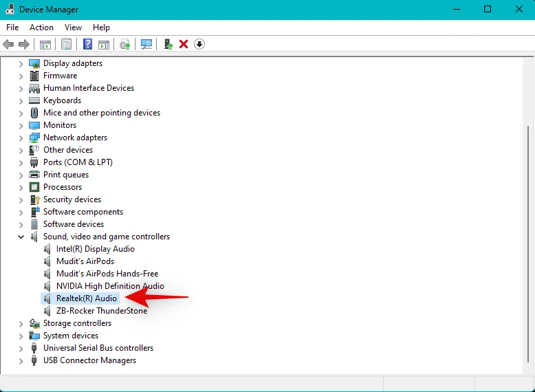The height and width of the screenshot is (392, 535).
Task: Click the Back arrow in the toolbar
Action: tap(8, 44)
